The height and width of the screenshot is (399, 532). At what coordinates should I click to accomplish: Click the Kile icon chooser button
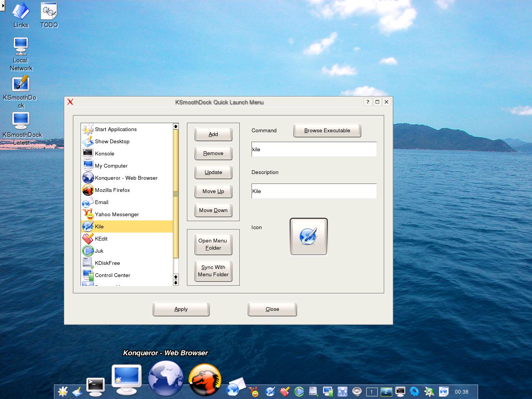[309, 237]
